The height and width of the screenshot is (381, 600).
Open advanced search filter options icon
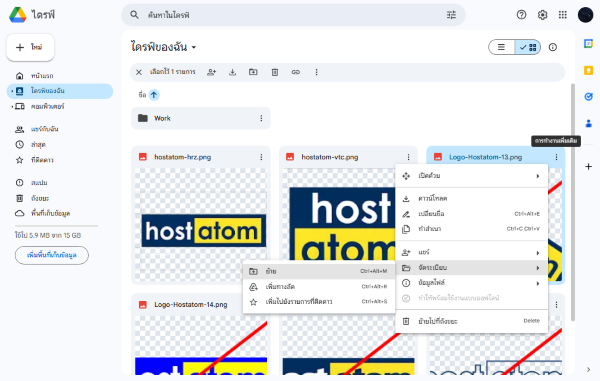451,15
